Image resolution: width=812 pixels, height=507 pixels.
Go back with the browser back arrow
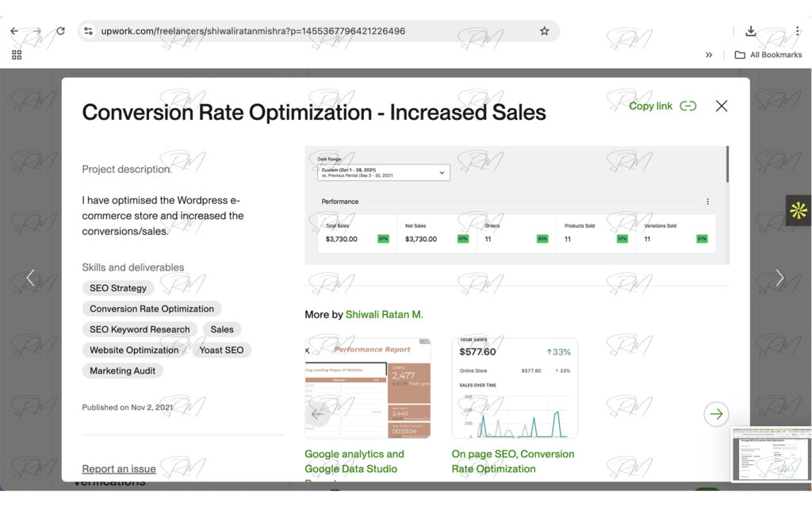point(14,31)
